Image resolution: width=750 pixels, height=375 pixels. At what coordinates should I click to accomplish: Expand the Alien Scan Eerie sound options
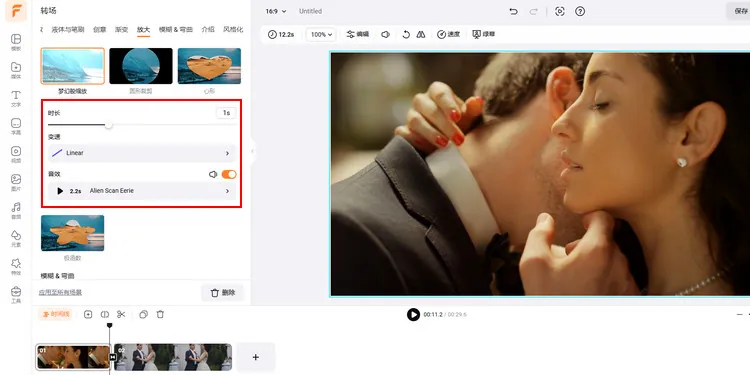[x=142, y=191]
